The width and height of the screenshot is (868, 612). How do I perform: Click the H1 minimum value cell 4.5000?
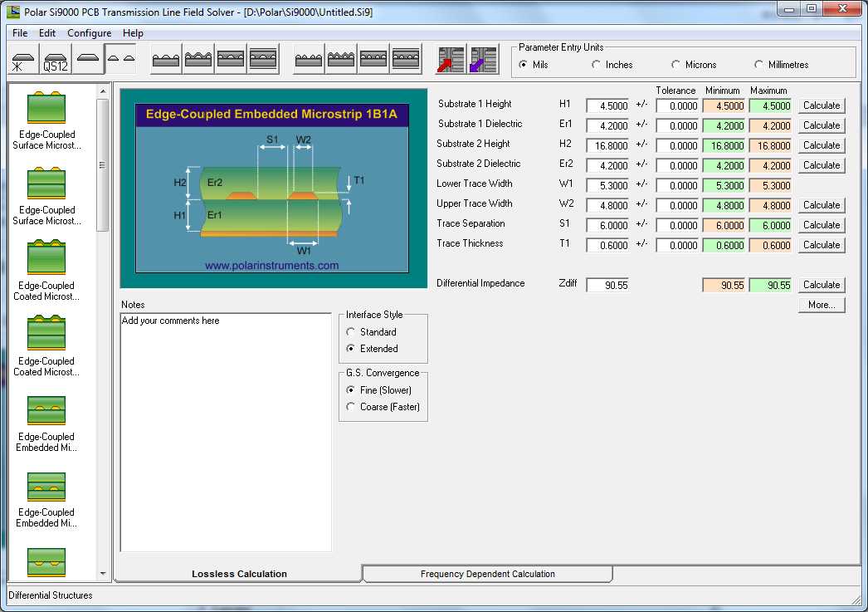click(724, 105)
